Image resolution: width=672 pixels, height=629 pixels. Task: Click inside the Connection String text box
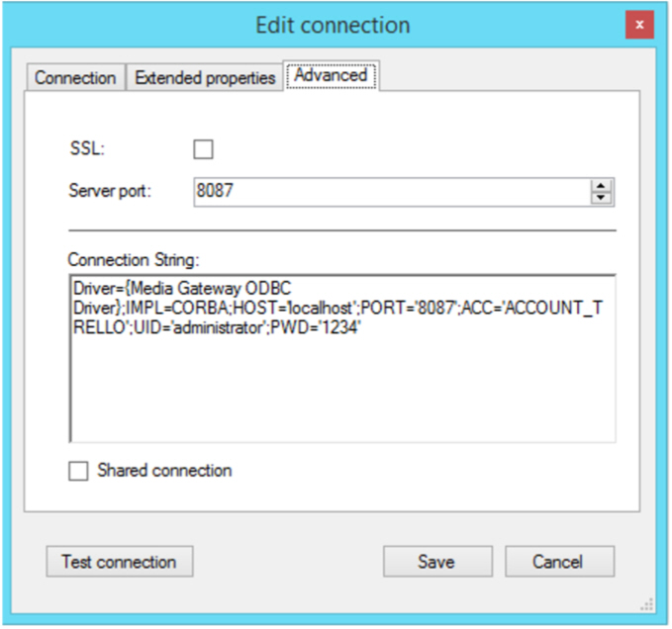click(342, 359)
